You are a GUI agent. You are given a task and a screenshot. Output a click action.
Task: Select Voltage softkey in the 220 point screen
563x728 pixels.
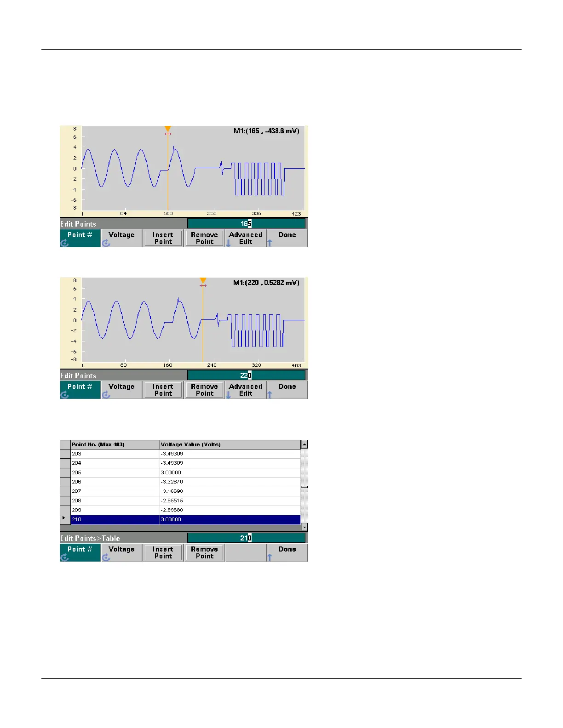[121, 390]
